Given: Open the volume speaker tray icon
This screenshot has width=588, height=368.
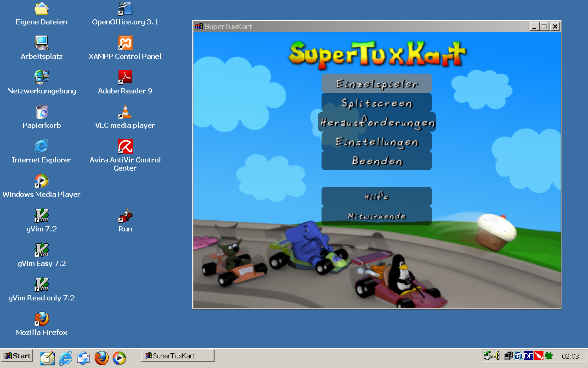Looking at the screenshot, I should coord(498,356).
